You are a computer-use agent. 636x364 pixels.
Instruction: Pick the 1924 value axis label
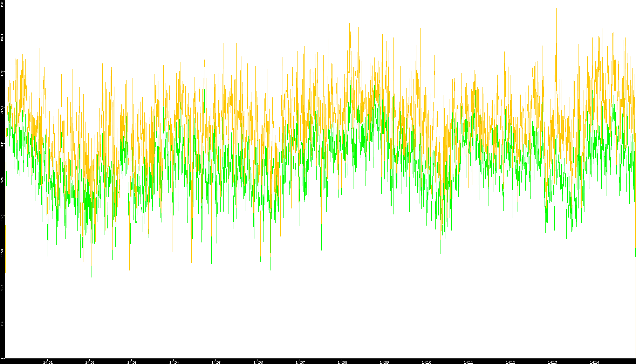click(x=2, y=181)
